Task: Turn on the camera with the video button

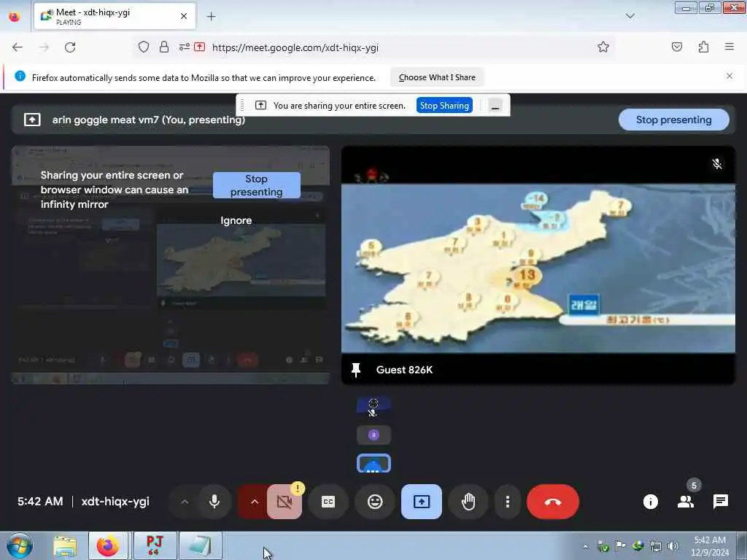Action: (285, 502)
